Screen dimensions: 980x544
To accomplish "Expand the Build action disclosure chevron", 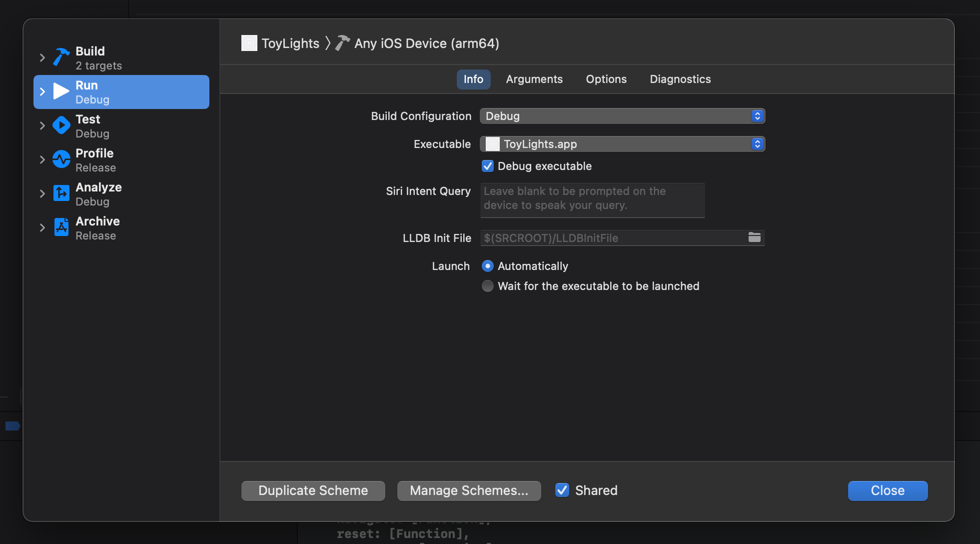I will 42,57.
